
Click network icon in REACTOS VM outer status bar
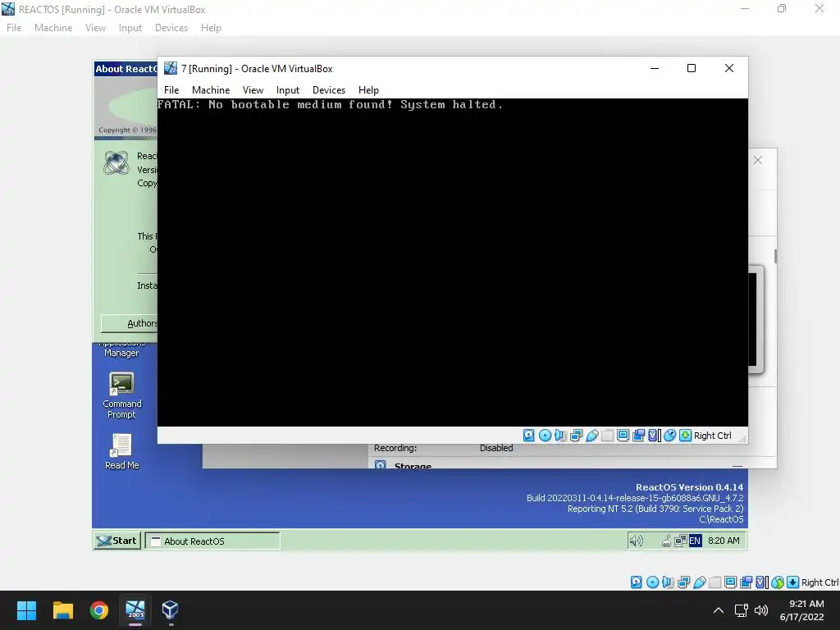684,582
